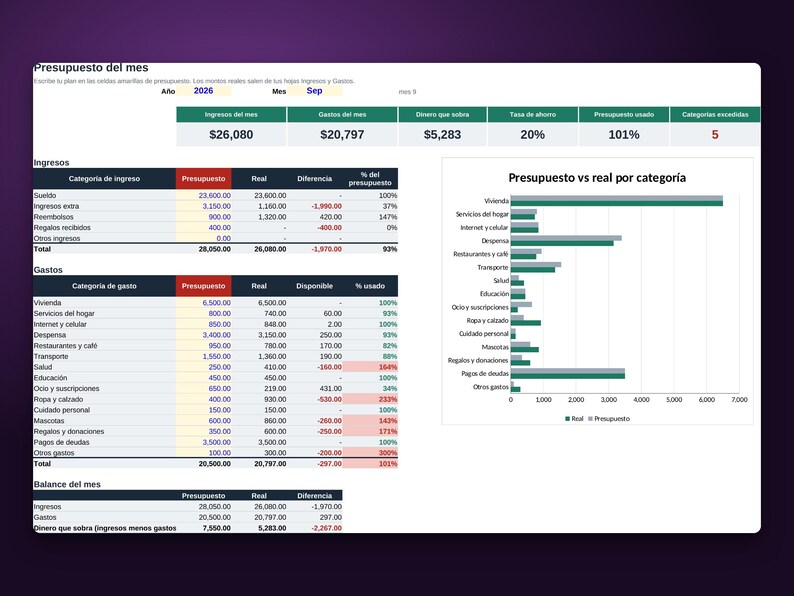Click the Restaurantes y café budget 950.00
This screenshot has width=794, height=596.
pyautogui.click(x=204, y=345)
